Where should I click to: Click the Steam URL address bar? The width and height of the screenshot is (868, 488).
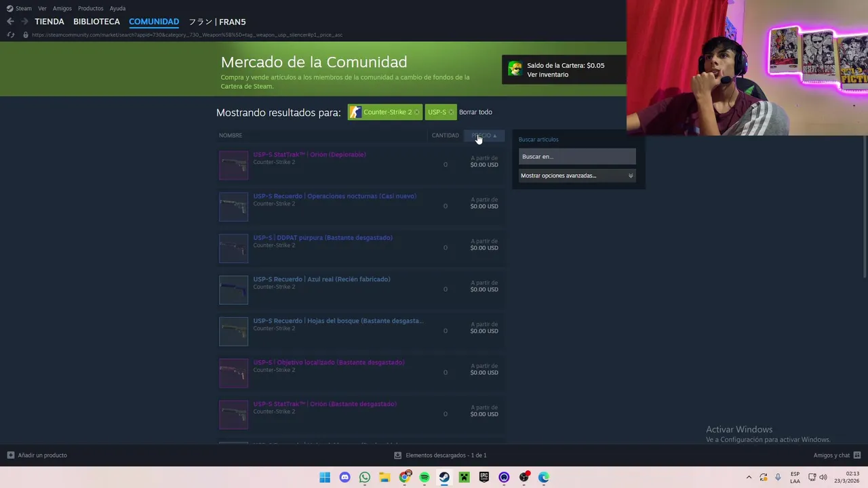(x=187, y=35)
